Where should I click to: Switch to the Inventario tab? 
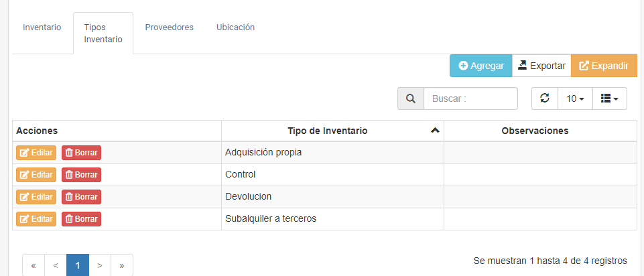[x=42, y=27]
